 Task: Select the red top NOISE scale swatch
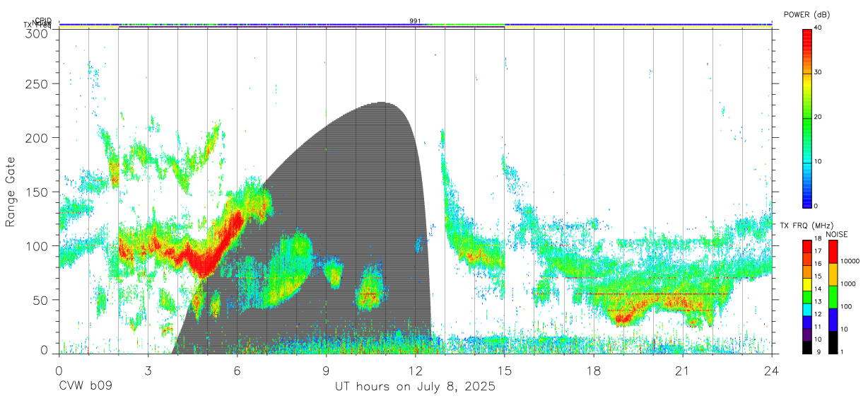point(832,252)
